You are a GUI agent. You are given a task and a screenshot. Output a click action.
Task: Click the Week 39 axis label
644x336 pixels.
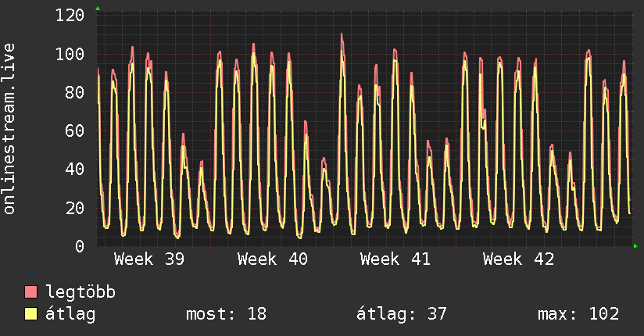149,259
